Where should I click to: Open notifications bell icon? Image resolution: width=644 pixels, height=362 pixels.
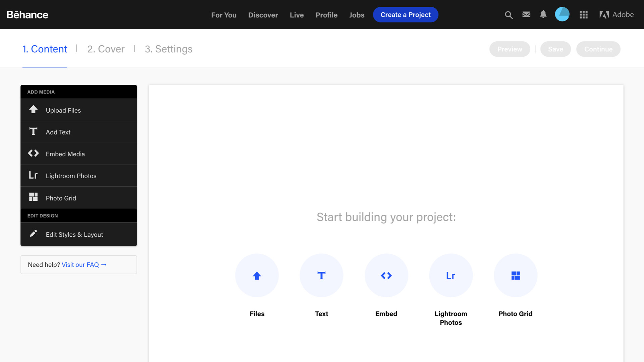(x=543, y=14)
